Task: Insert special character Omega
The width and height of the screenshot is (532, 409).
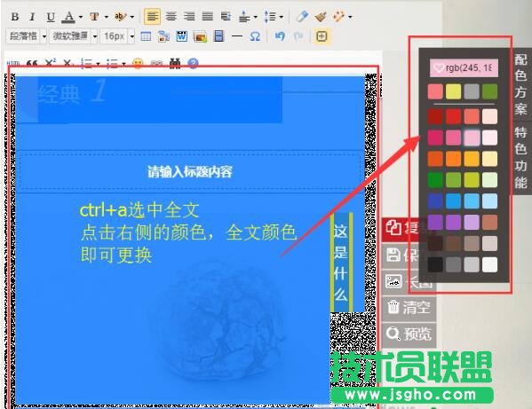Action: (x=255, y=36)
